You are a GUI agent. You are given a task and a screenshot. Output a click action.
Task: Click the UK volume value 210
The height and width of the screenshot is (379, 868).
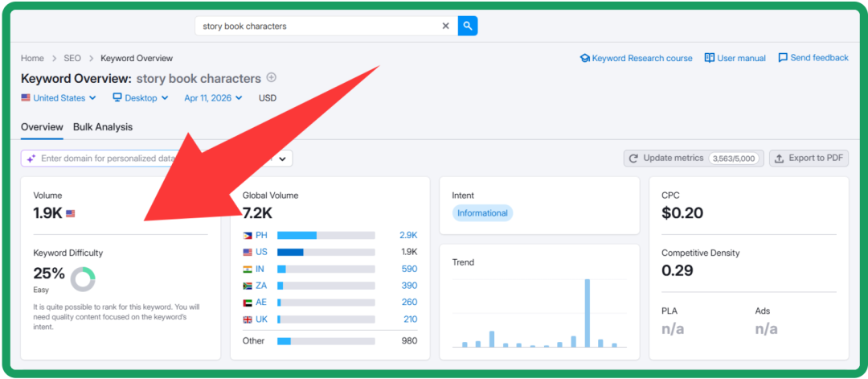click(410, 319)
